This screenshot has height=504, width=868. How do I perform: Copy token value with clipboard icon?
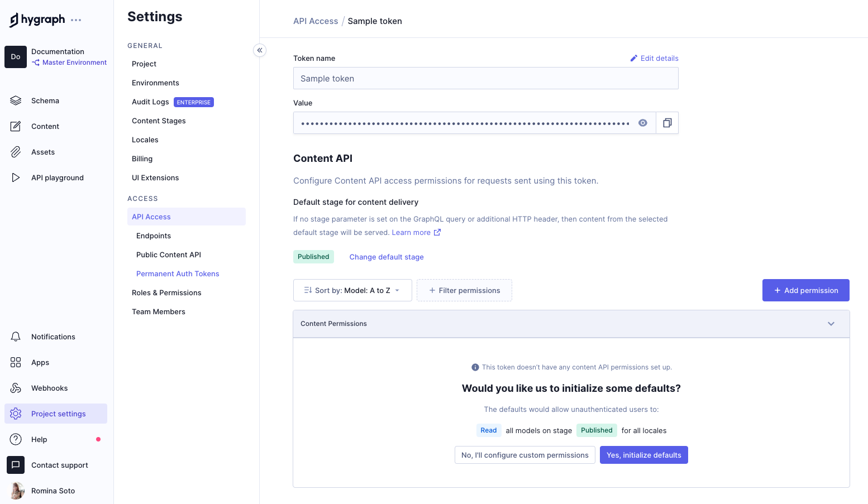tap(667, 123)
